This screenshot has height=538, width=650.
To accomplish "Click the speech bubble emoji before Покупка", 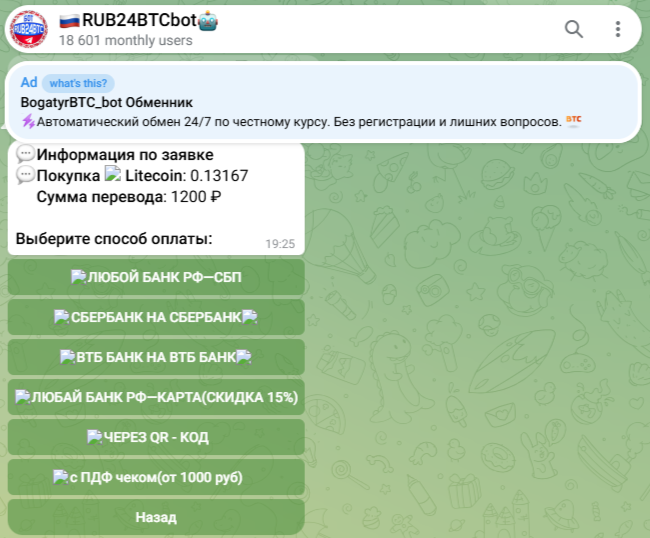I will tap(25, 175).
